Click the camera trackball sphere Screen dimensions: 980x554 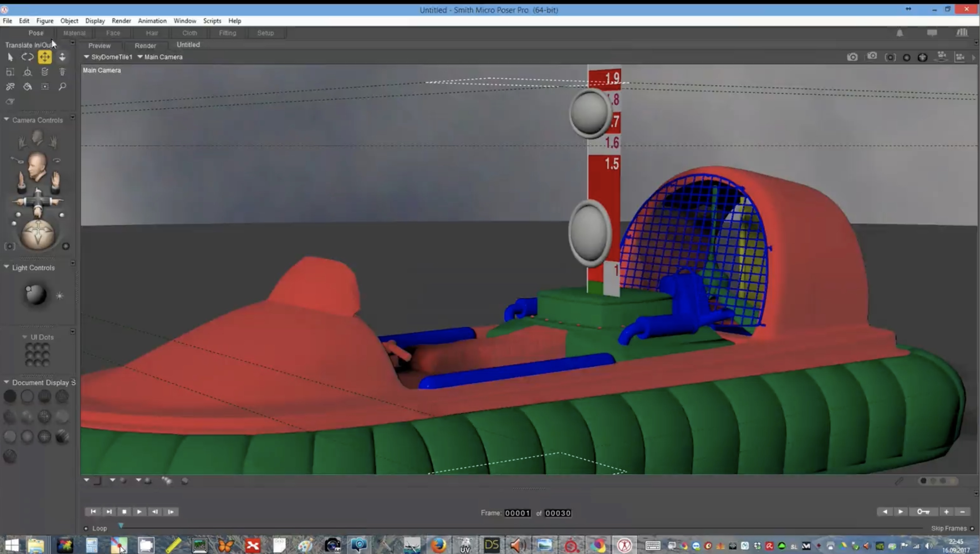[38, 234]
